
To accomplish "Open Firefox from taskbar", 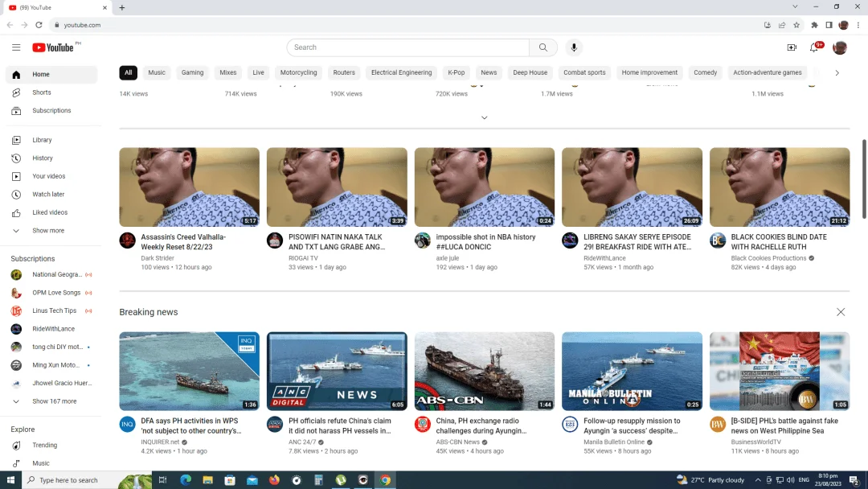I will 274,480.
